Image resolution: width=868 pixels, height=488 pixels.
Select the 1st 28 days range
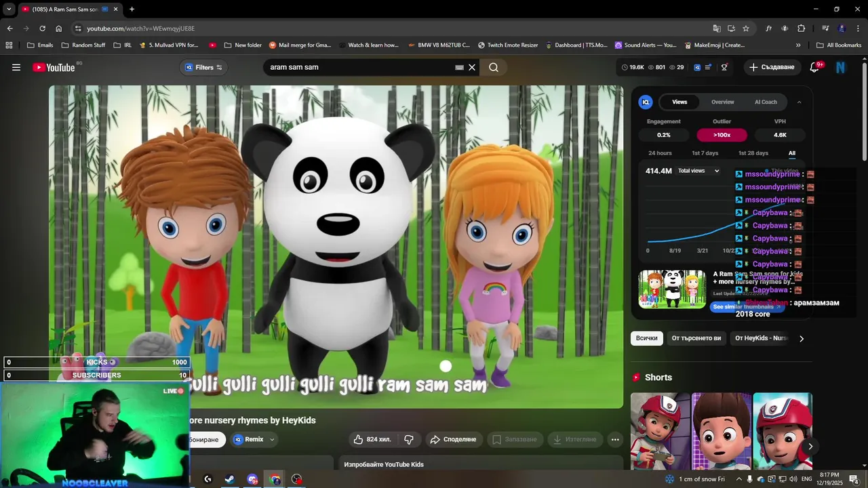[x=753, y=153]
